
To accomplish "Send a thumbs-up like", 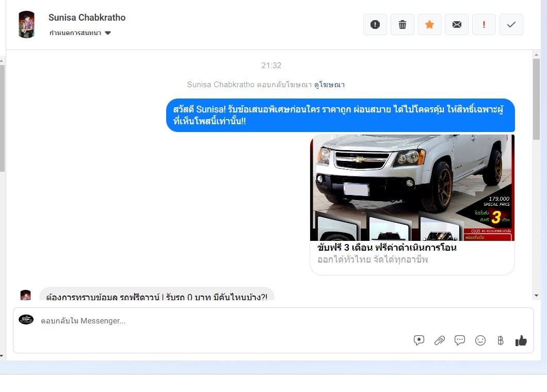I will tap(521, 340).
